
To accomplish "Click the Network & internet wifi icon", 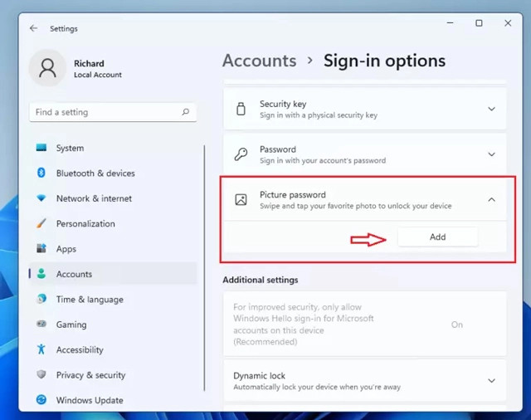I will click(41, 198).
